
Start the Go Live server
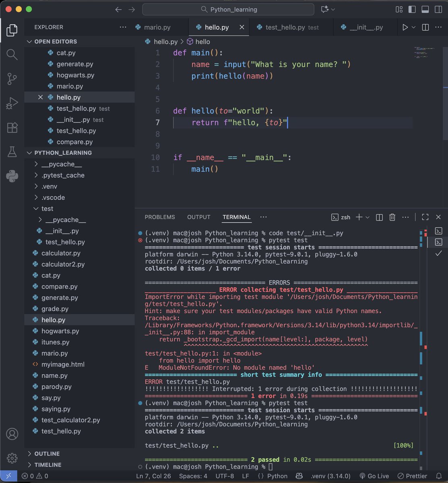click(x=375, y=476)
